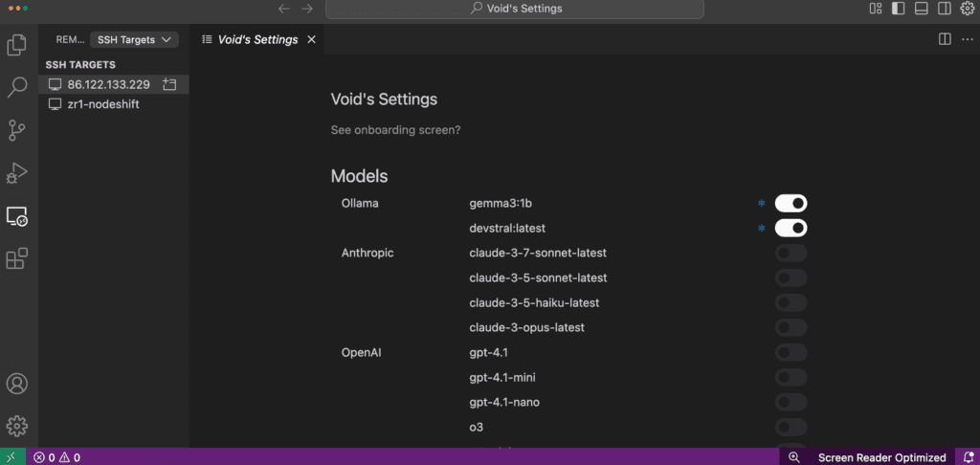The width and height of the screenshot is (980, 465).
Task: Click the See onboarding screen? link
Action: pos(395,131)
